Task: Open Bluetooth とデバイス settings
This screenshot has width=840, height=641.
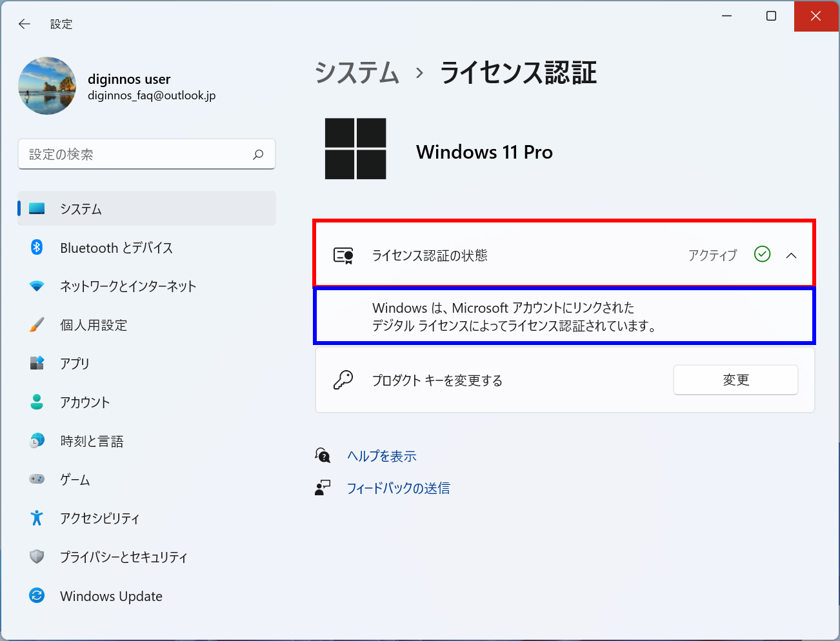Action: 147,247
